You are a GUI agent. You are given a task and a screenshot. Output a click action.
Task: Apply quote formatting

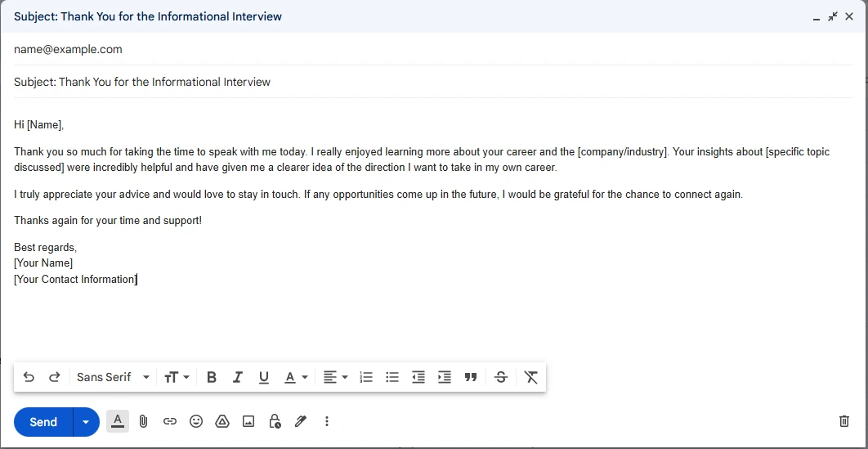pos(471,377)
